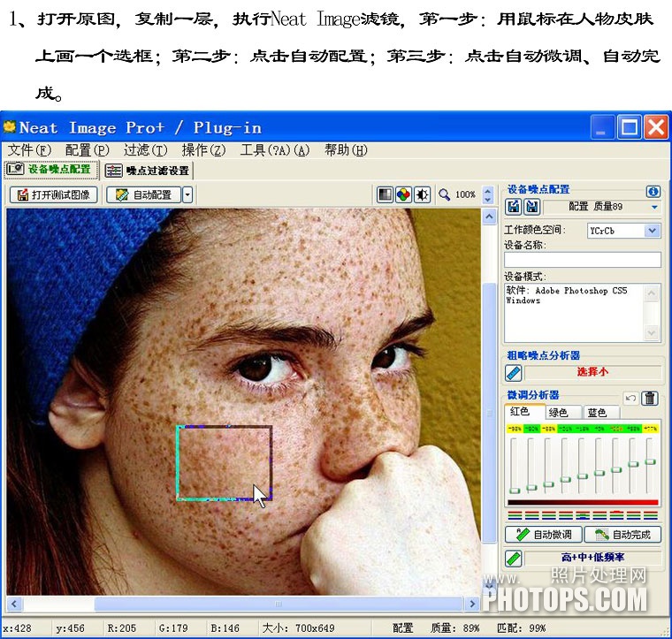Click the 自动微调 button
The image size is (672, 639).
544,535
